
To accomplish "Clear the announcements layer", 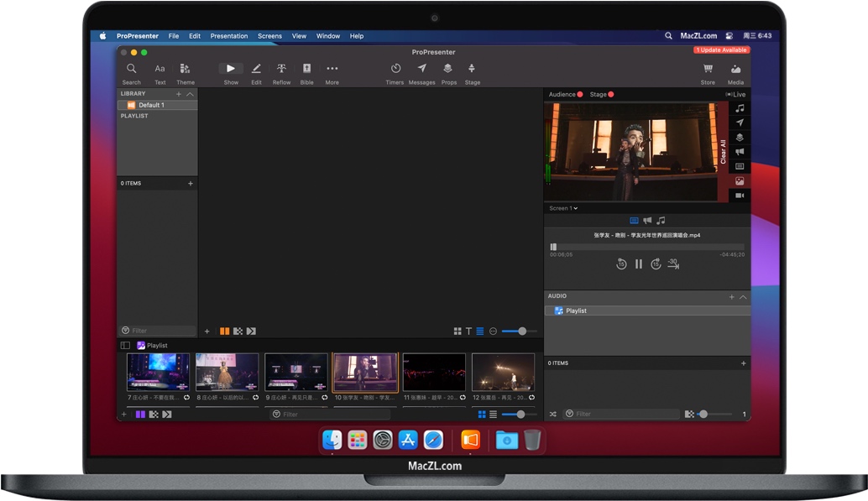I will 740,152.
